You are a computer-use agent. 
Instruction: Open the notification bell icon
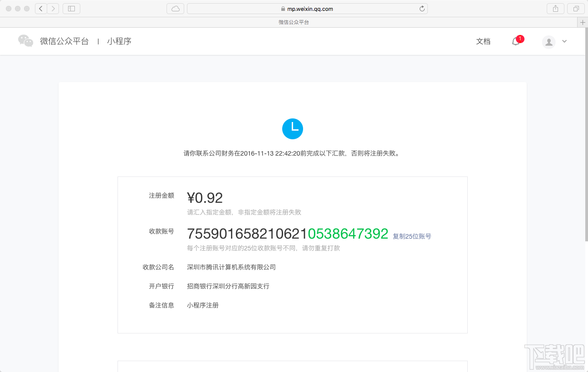pyautogui.click(x=516, y=42)
